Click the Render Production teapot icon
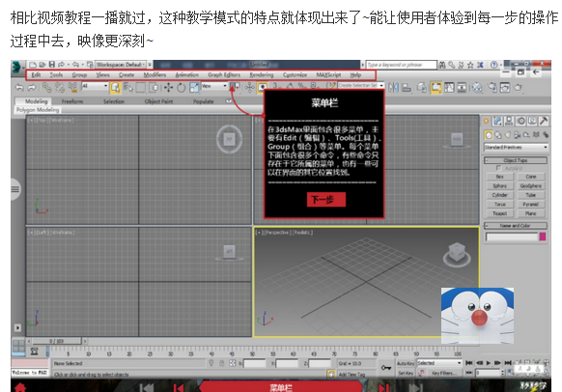Image resolution: width=562 pixels, height=392 pixels. 518,87
